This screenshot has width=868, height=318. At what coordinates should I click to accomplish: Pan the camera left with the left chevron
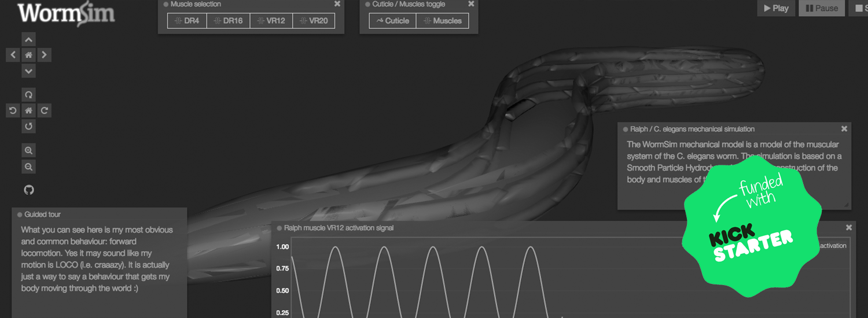click(13, 55)
